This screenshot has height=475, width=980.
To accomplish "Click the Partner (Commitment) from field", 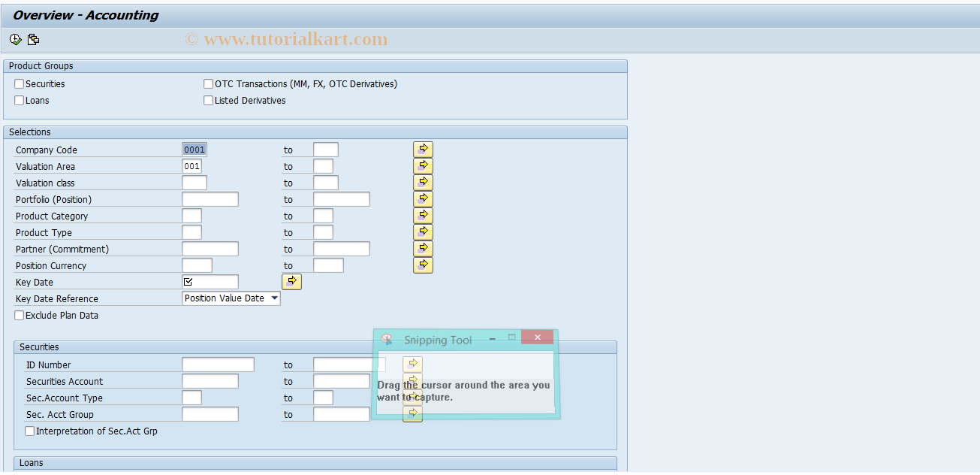I will pyautogui.click(x=210, y=249).
